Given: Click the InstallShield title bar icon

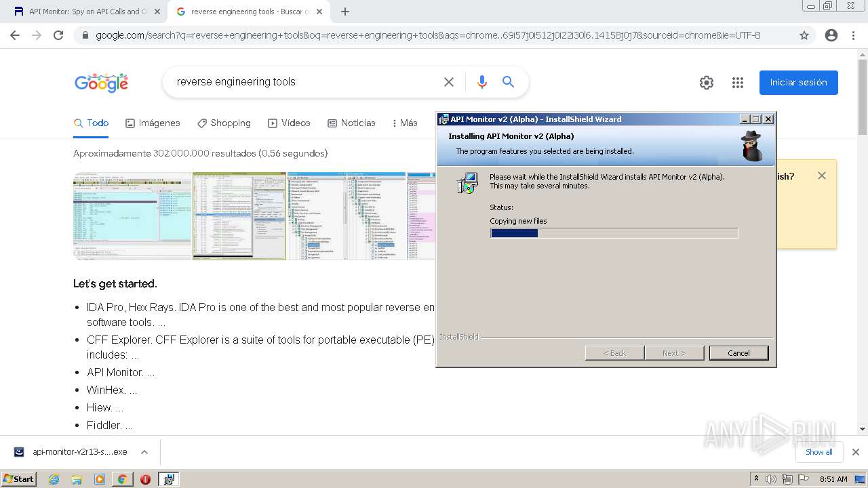Looking at the screenshot, I should (443, 119).
